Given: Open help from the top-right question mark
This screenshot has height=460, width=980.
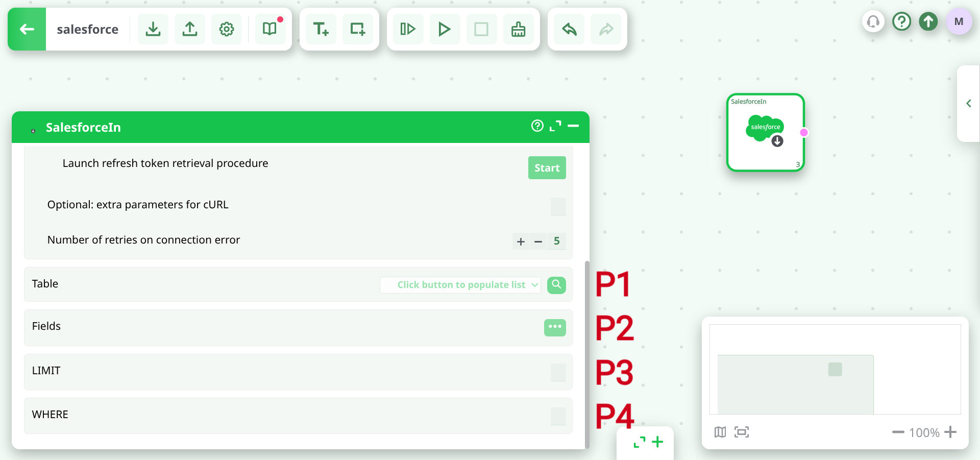Looking at the screenshot, I should pos(902,21).
